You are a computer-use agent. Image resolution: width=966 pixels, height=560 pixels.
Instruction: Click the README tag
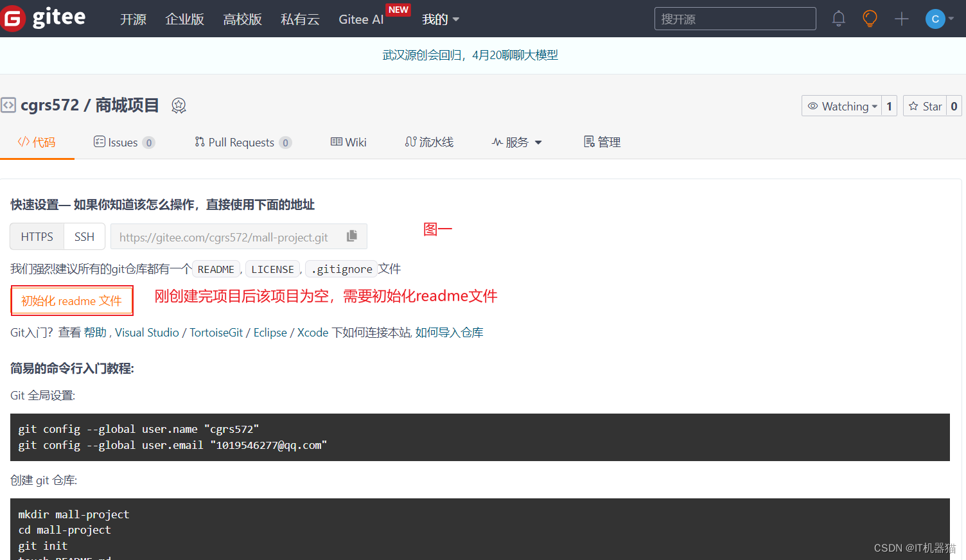coord(216,269)
